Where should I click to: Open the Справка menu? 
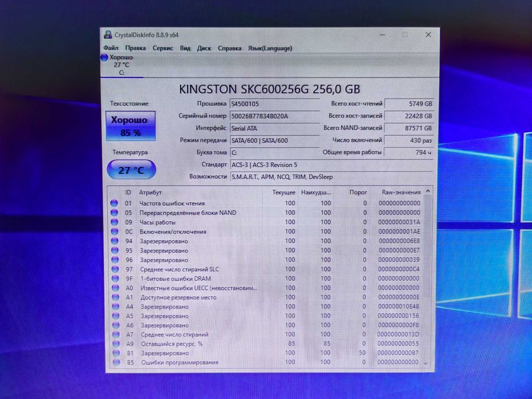click(229, 48)
